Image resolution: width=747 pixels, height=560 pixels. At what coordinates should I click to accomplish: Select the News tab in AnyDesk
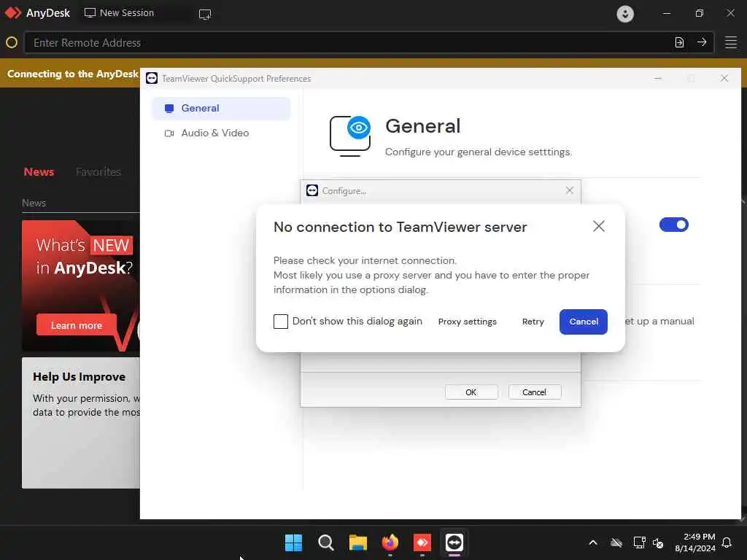pyautogui.click(x=39, y=172)
